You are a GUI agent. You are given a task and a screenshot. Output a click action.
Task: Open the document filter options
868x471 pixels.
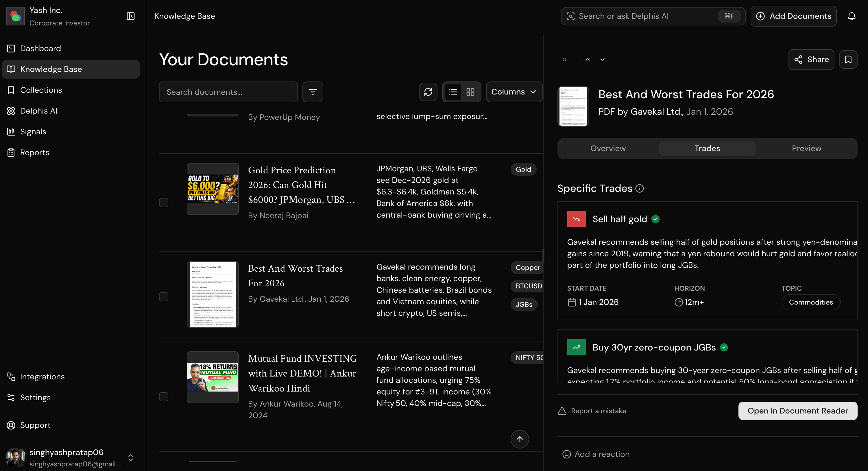point(313,92)
